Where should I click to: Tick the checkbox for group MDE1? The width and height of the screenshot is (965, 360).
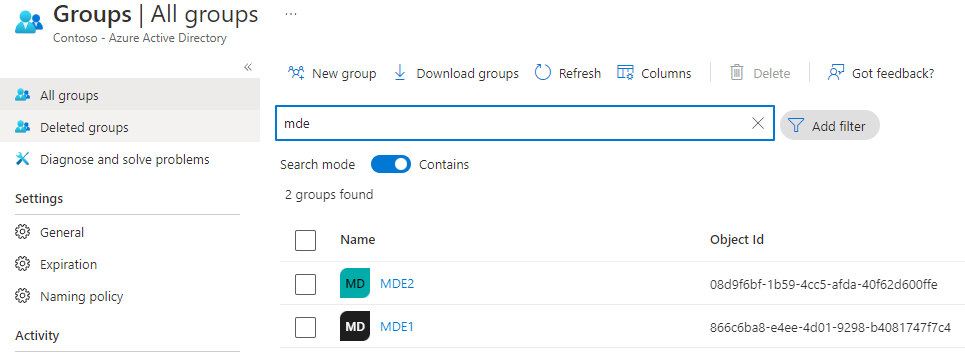[305, 327]
